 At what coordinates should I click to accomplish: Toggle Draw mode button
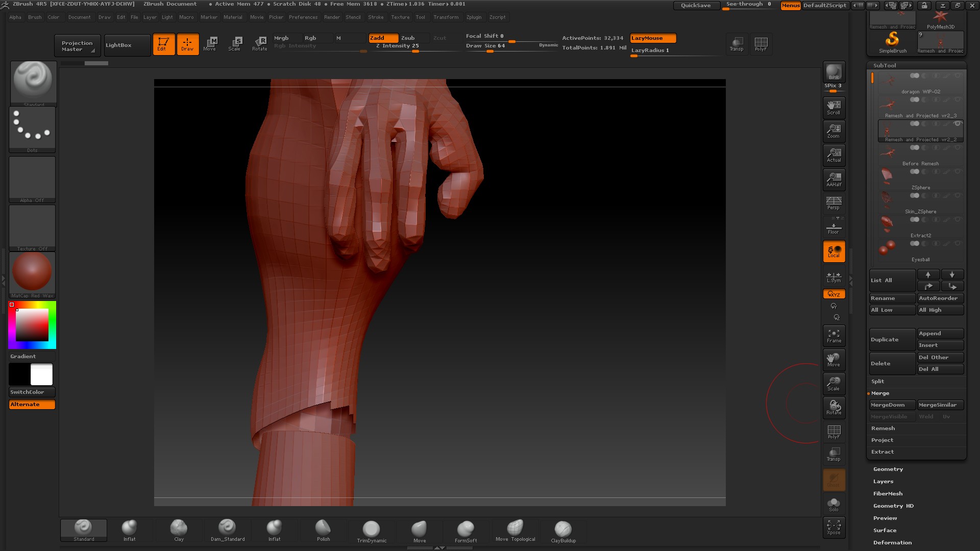(x=187, y=44)
